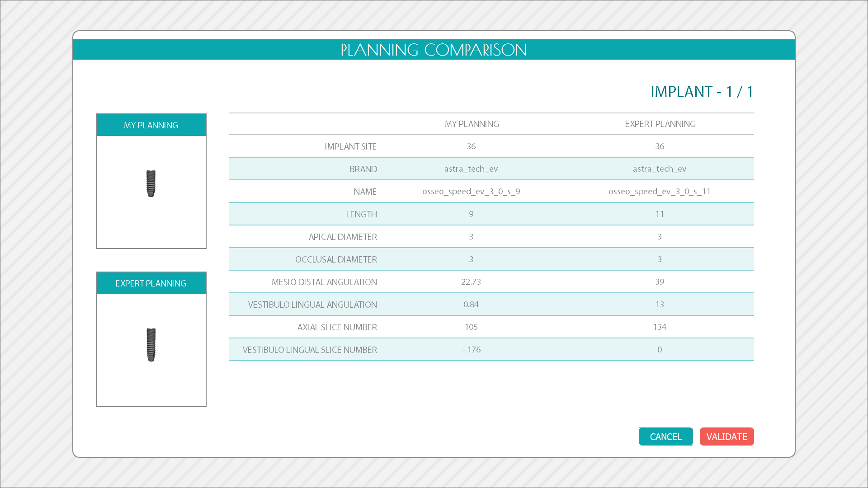Select the My Planning implant thumbnail
Viewport: 868px width, 488px height.
point(151,183)
